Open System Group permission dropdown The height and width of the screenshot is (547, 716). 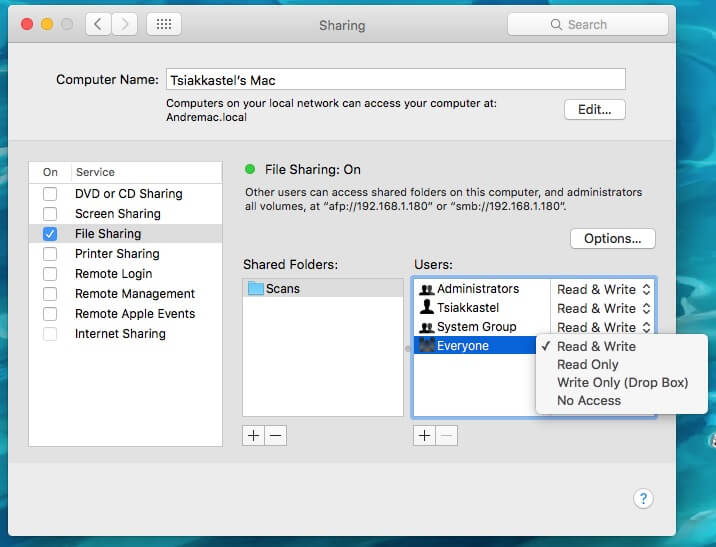pos(603,327)
